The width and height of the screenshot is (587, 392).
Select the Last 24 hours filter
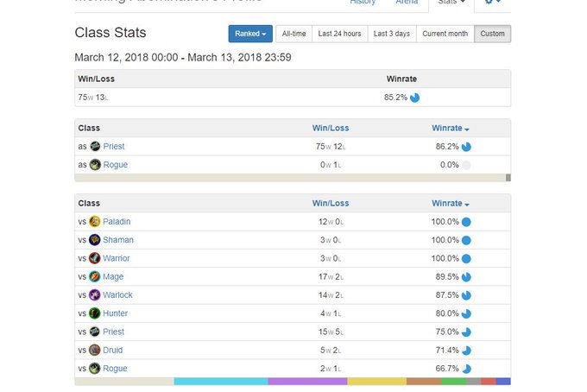pyautogui.click(x=339, y=34)
